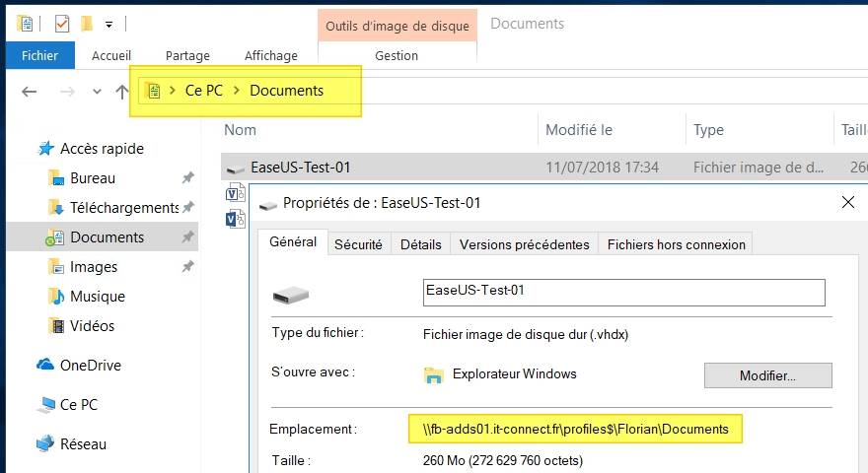
Task: Open the Versions précédentes tab
Action: (x=524, y=244)
